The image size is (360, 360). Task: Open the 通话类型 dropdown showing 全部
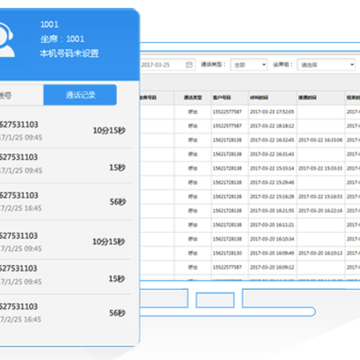[x=249, y=65]
